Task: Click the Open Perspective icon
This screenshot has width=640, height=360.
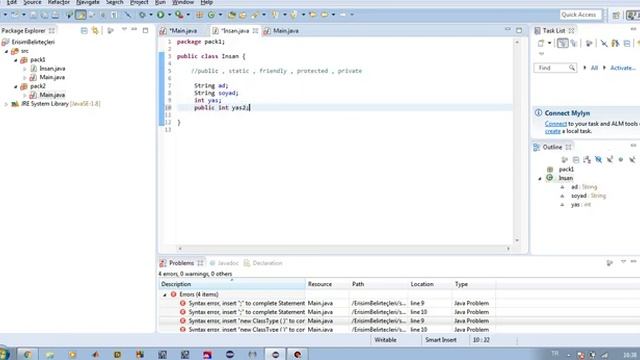Action: click(616, 15)
